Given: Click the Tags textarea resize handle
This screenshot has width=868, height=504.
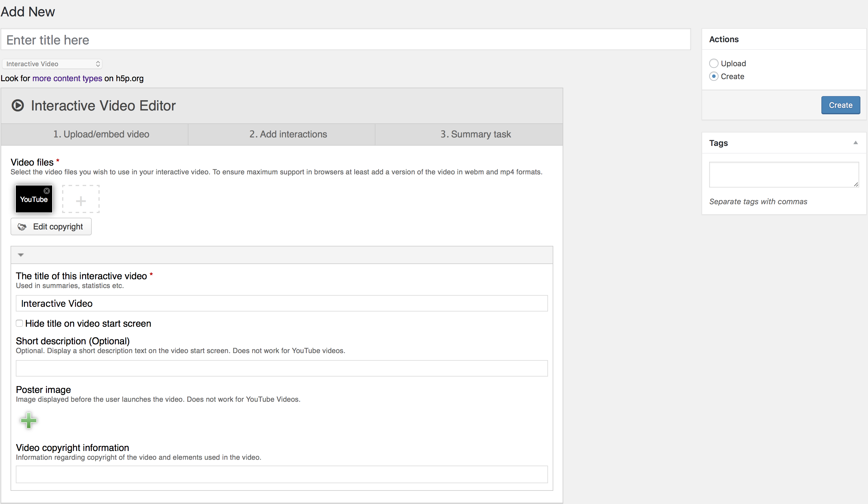Looking at the screenshot, I should [x=856, y=184].
